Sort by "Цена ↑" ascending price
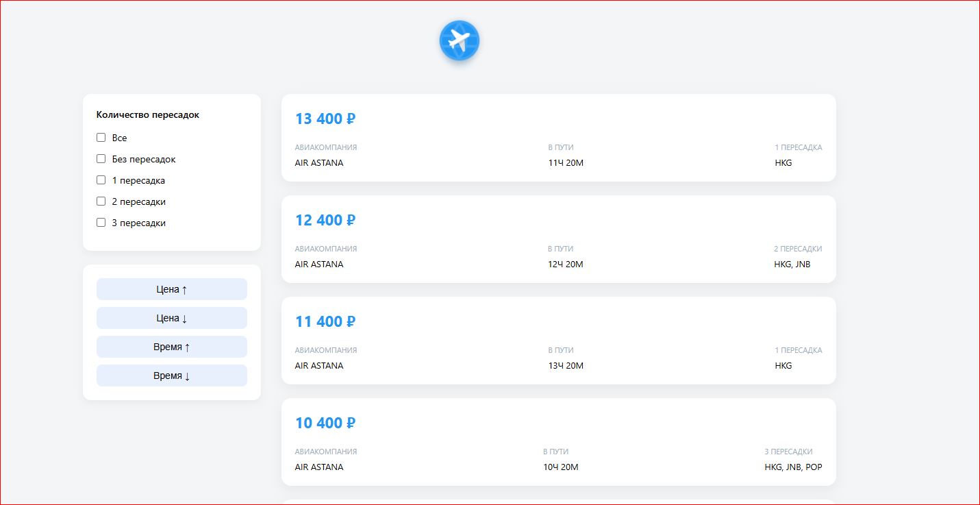This screenshot has width=980, height=505. pos(171,289)
